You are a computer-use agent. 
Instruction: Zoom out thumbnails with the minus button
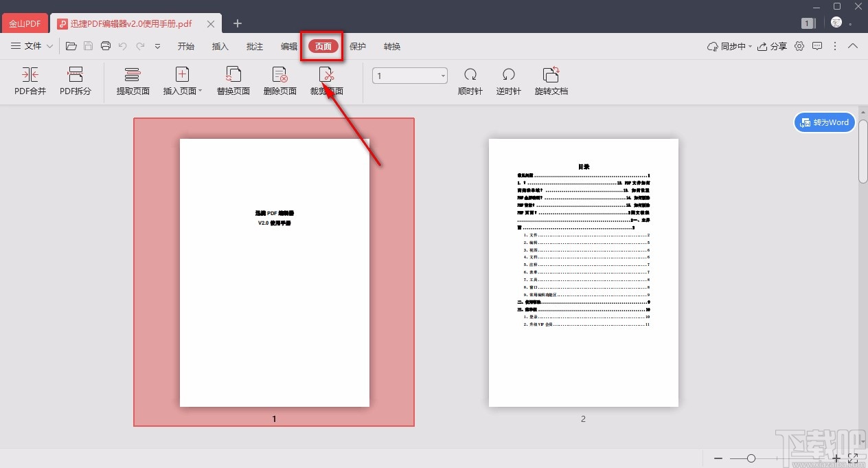point(718,458)
